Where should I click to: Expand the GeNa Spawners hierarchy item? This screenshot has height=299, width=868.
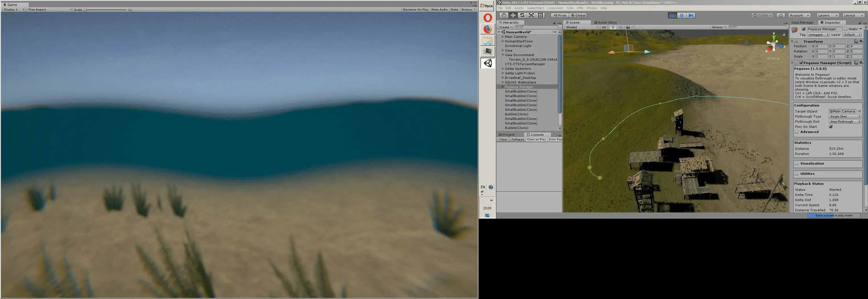click(x=503, y=69)
